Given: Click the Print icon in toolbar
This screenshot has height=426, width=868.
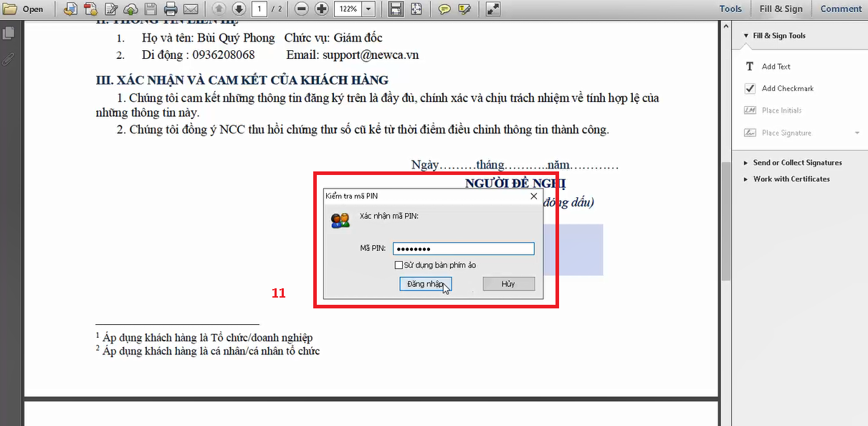Looking at the screenshot, I should (171, 9).
